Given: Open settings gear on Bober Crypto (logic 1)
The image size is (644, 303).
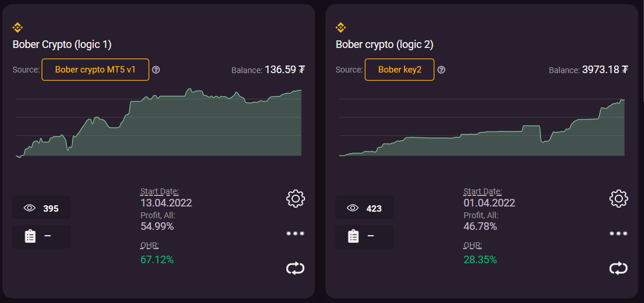Looking at the screenshot, I should click(296, 198).
